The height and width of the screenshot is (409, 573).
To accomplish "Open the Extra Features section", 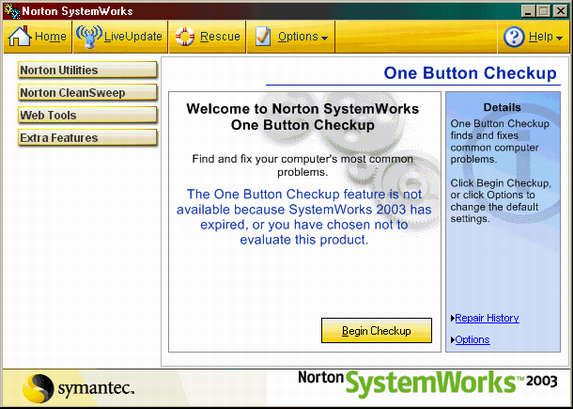I will pyautogui.click(x=88, y=138).
